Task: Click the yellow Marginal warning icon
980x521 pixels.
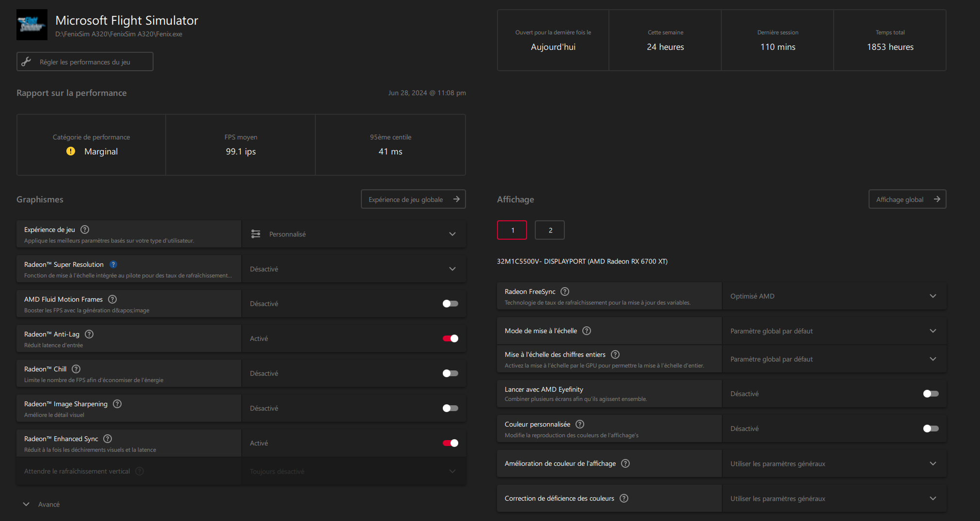Action: pos(71,151)
